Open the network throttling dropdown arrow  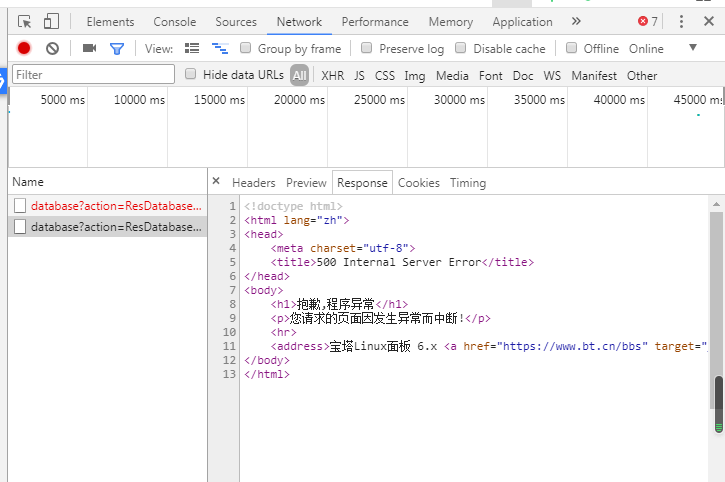pos(693,48)
